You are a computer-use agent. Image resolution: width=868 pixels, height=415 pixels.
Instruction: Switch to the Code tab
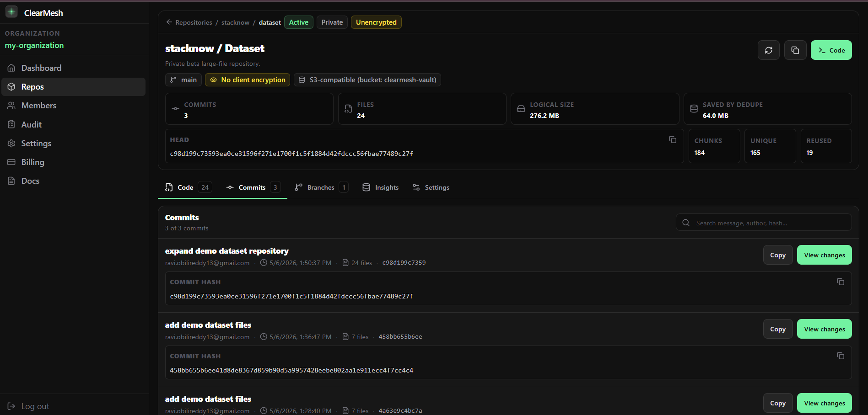point(188,187)
